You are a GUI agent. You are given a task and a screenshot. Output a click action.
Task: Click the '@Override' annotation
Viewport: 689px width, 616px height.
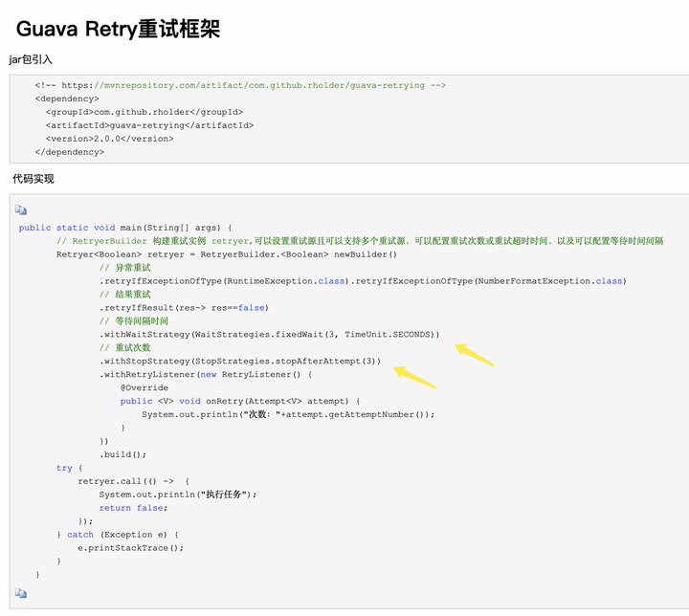(x=144, y=387)
